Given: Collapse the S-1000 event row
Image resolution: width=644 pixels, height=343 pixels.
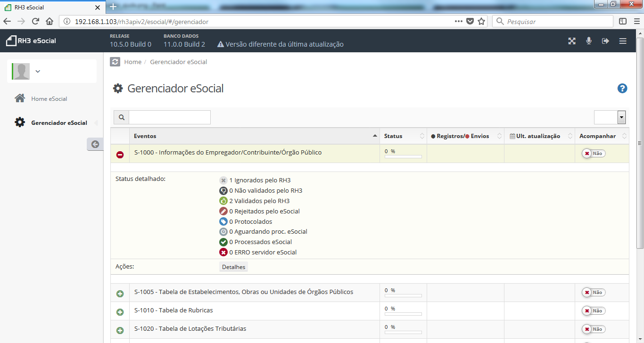Looking at the screenshot, I should (x=120, y=155).
